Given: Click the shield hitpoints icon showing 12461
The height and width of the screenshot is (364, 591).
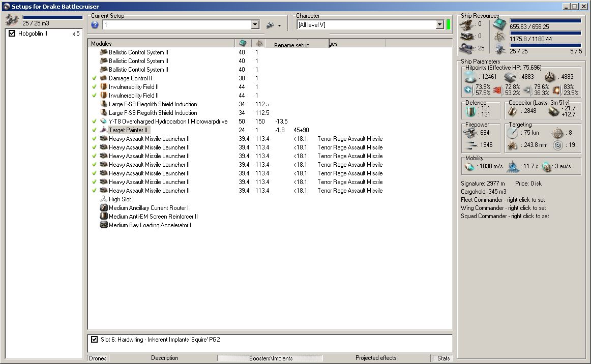Looking at the screenshot, I should point(470,77).
